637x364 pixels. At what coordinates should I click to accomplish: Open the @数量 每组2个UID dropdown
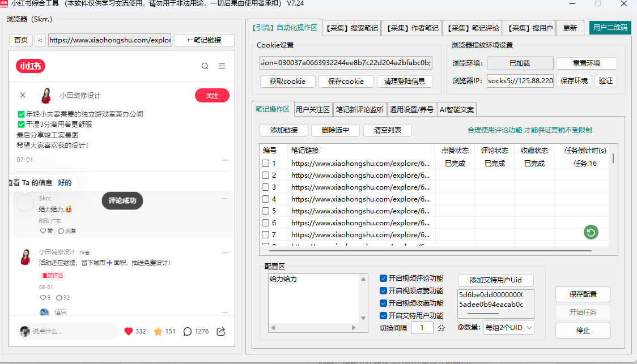(508, 328)
